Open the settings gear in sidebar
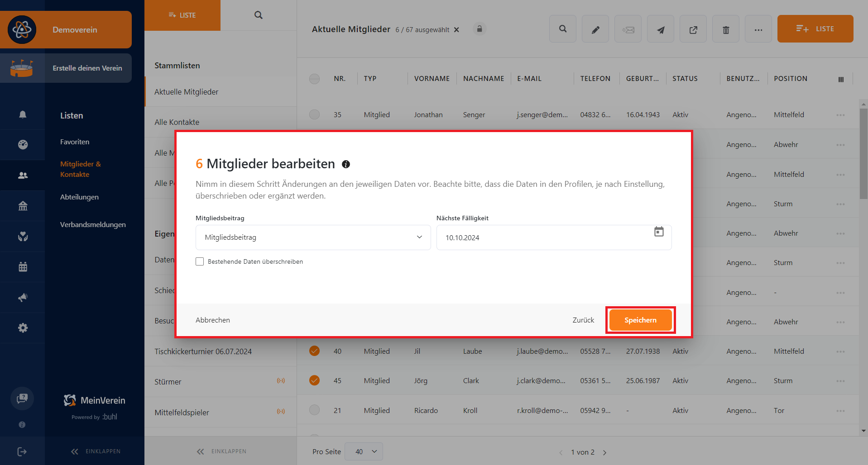This screenshot has height=465, width=868. point(23,328)
